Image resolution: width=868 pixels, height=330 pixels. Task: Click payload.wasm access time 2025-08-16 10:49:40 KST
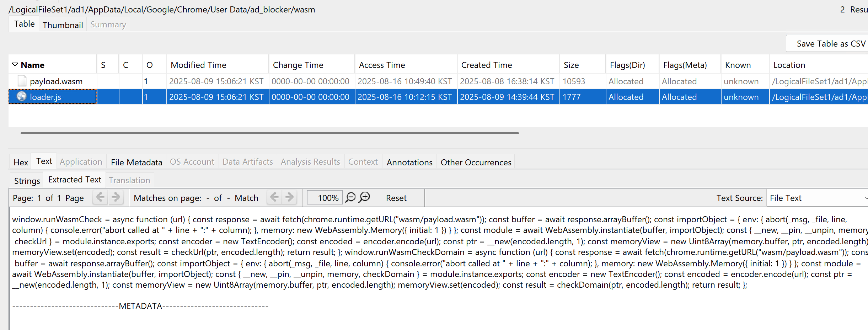(x=405, y=81)
